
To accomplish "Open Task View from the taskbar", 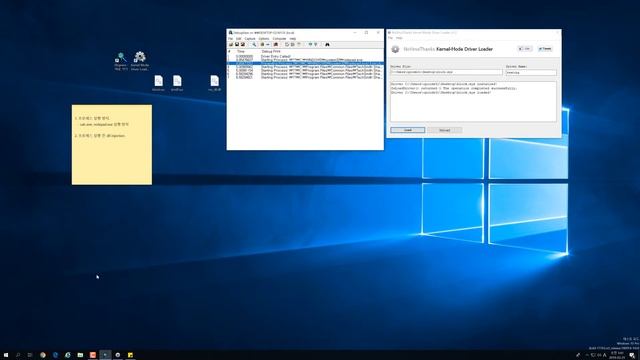I will coord(30,355).
